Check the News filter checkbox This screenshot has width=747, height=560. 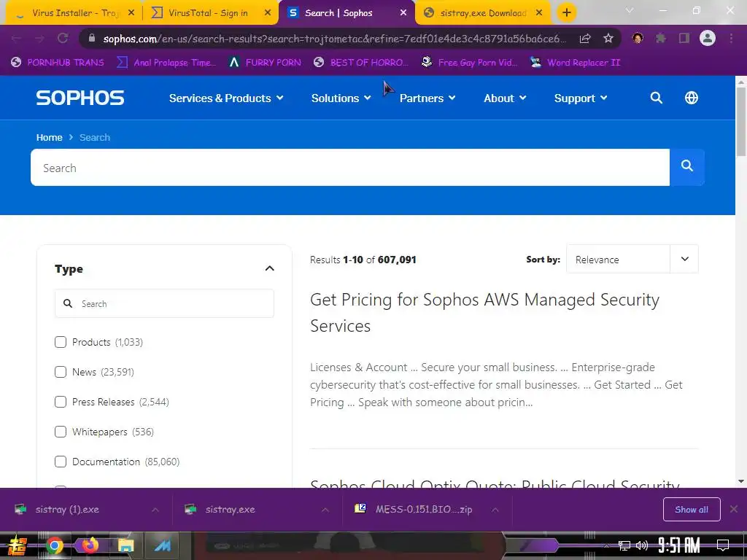[61, 372]
